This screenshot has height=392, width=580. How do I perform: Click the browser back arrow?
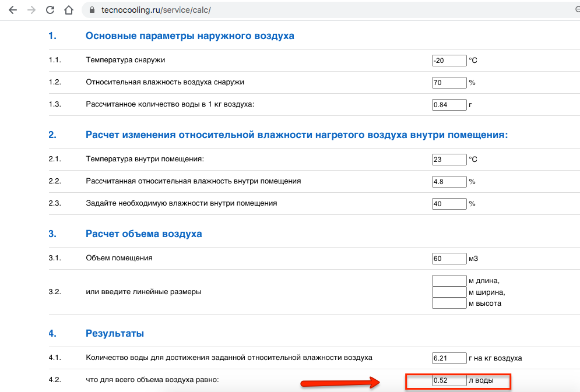[x=13, y=10]
